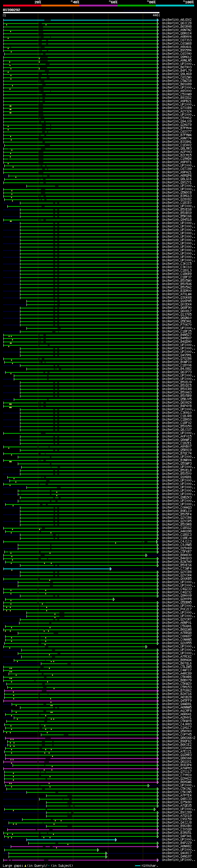
Task: Select hit label UniRef100_Q4S5M1
Action: 176,355
